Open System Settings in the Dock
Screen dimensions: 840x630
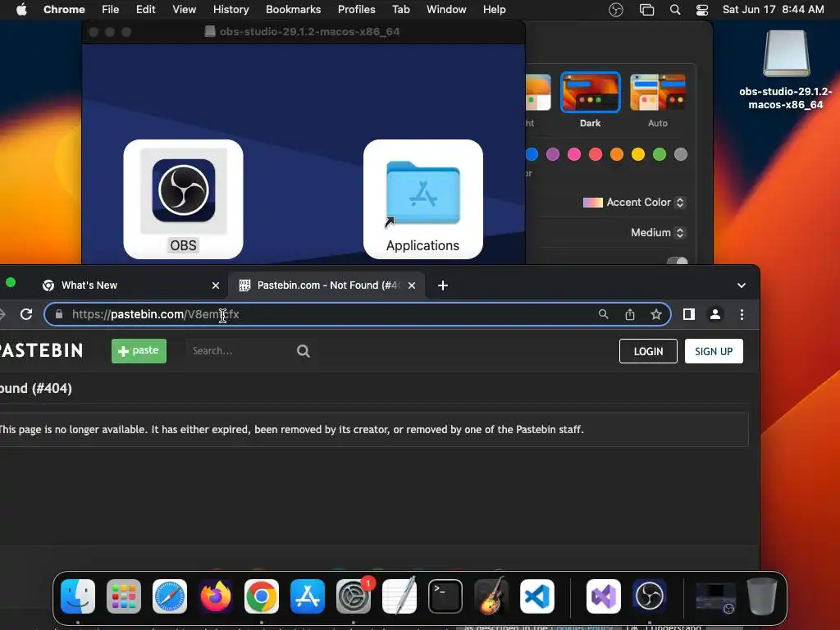(x=354, y=596)
